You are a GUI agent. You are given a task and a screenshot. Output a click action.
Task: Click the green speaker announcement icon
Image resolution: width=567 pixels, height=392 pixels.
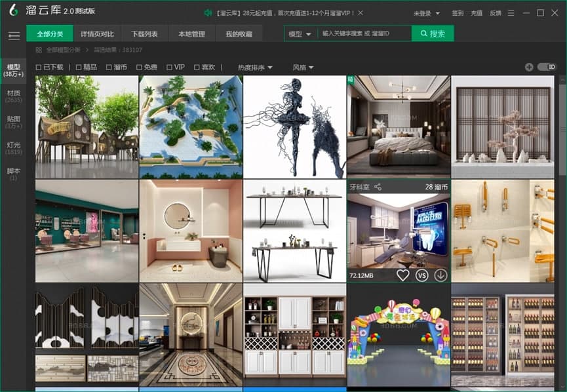[x=208, y=13]
